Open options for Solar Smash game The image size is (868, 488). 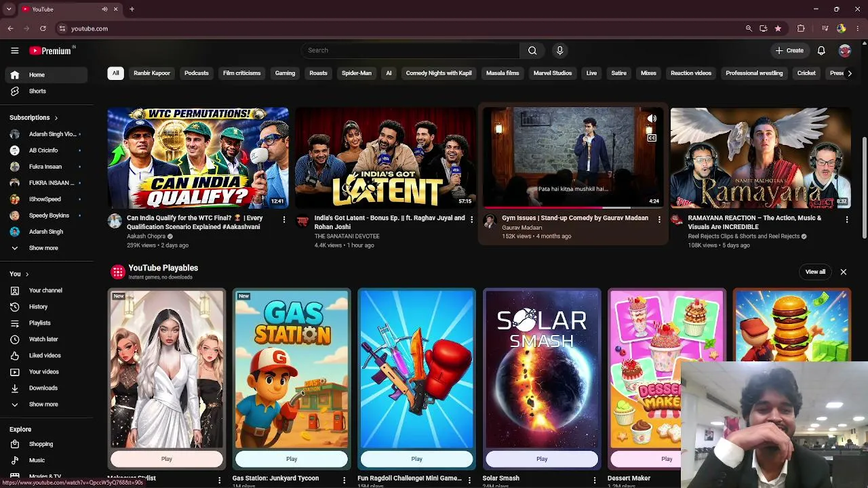point(595,480)
